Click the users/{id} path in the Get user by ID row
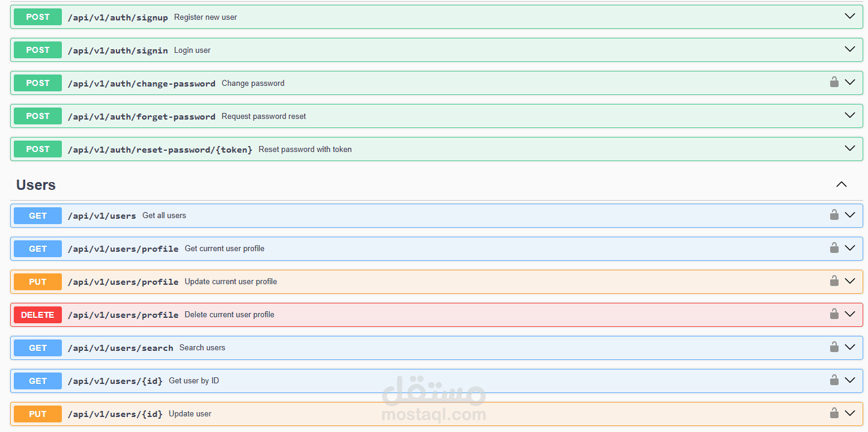868x432 pixels. click(115, 381)
